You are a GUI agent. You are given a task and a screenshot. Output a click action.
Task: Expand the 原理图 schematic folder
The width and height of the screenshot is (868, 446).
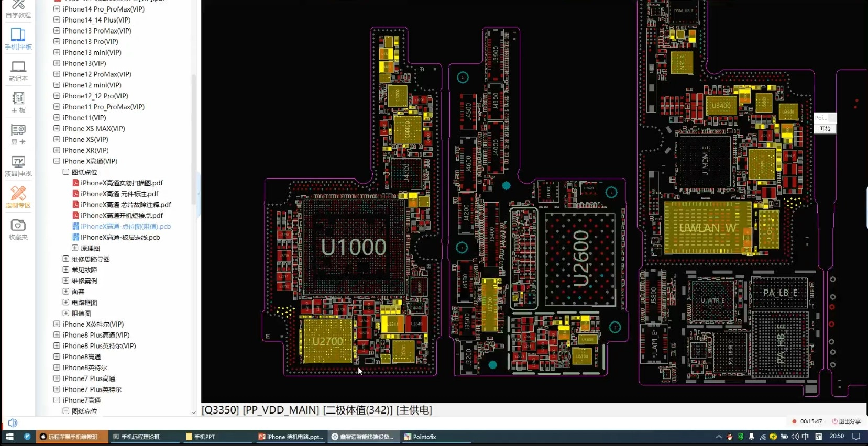75,248
